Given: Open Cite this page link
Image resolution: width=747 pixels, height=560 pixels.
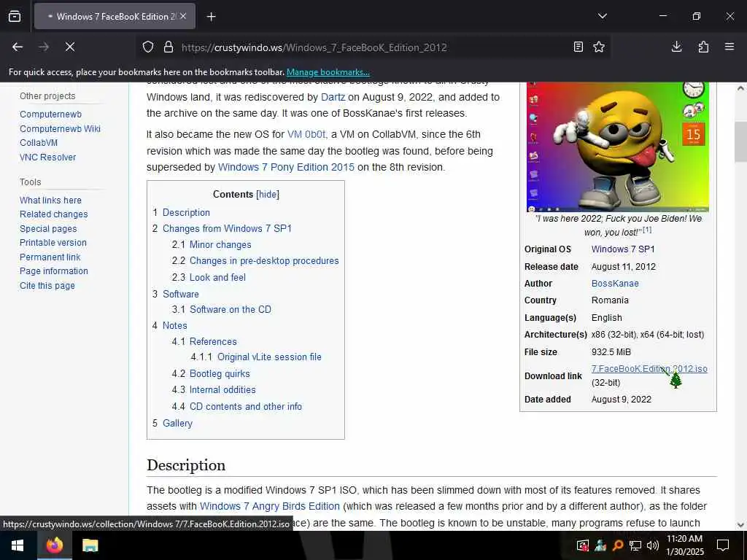Looking at the screenshot, I should click(x=47, y=285).
